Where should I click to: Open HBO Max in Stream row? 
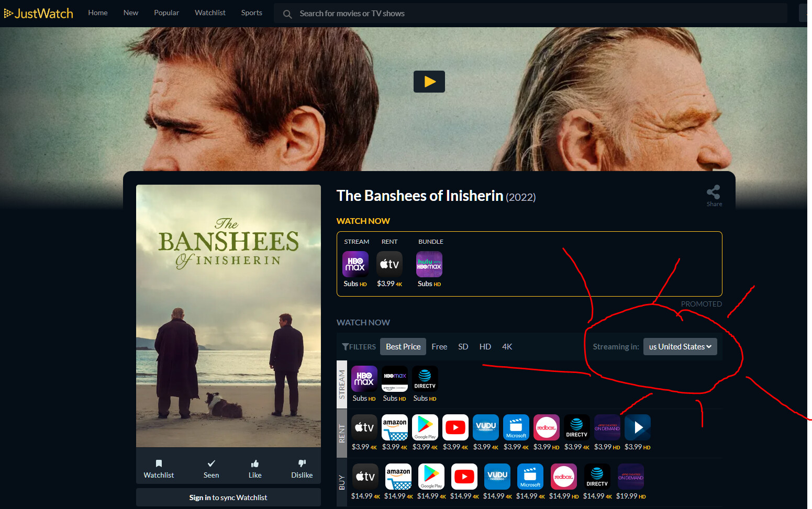(364, 379)
